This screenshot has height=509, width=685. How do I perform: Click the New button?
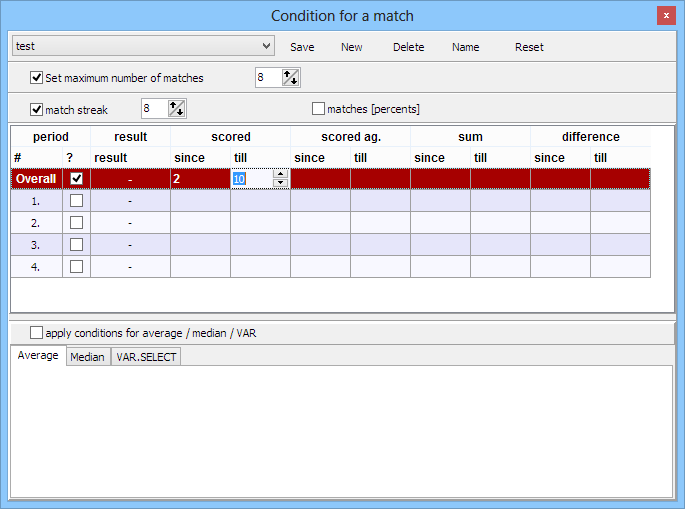(x=352, y=47)
